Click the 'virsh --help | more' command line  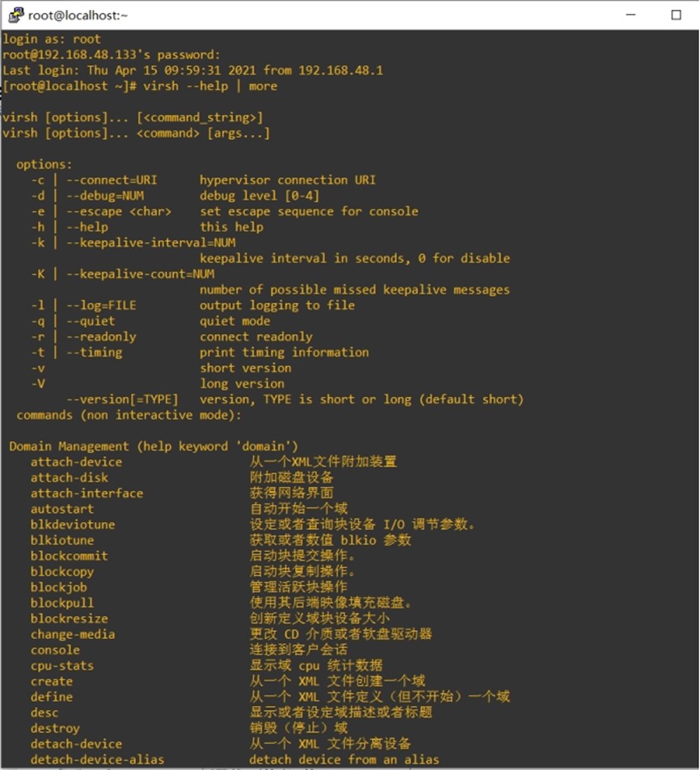[x=210, y=86]
